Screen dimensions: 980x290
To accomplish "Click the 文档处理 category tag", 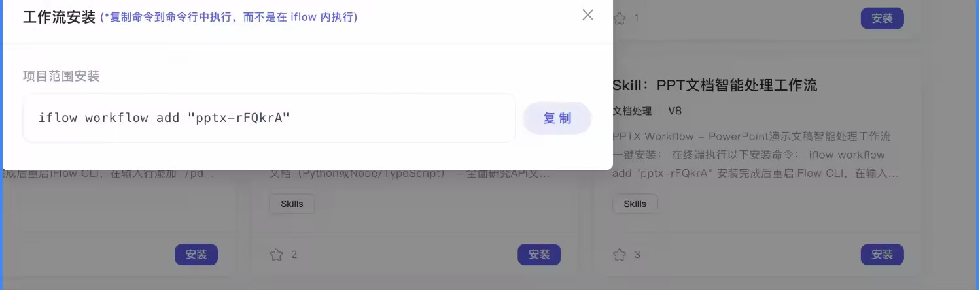I will (x=632, y=111).
